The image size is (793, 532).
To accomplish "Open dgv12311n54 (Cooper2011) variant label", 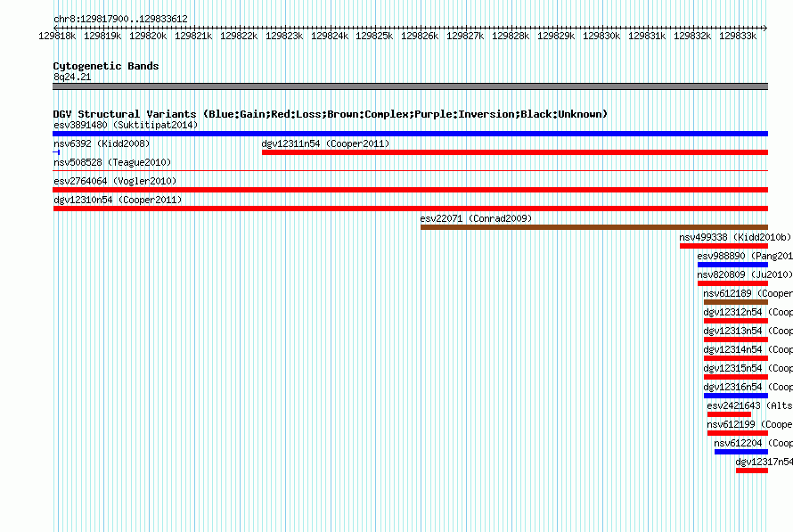I will click(x=325, y=143).
